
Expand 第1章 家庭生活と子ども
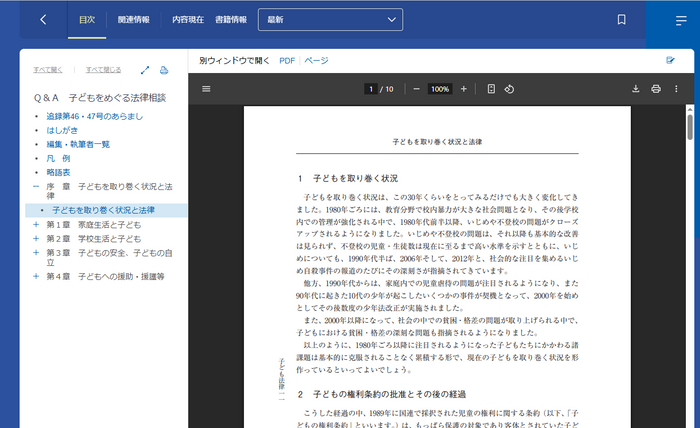36,225
